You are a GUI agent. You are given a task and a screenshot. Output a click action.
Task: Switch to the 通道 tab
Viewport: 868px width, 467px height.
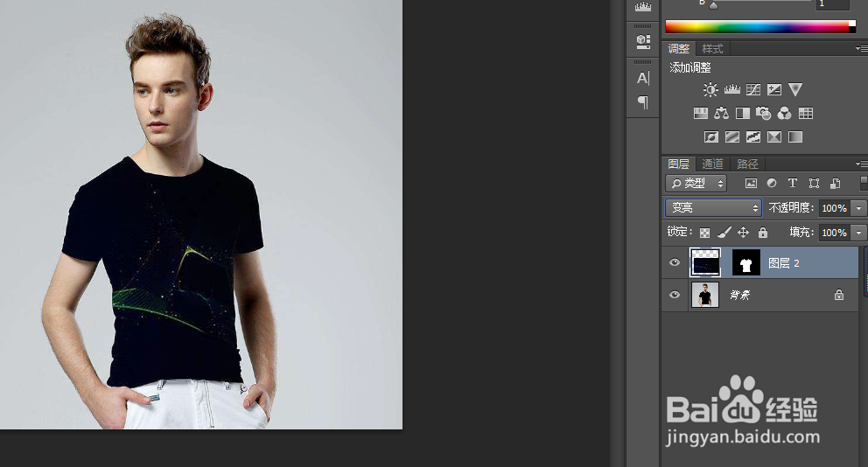pyautogui.click(x=712, y=164)
